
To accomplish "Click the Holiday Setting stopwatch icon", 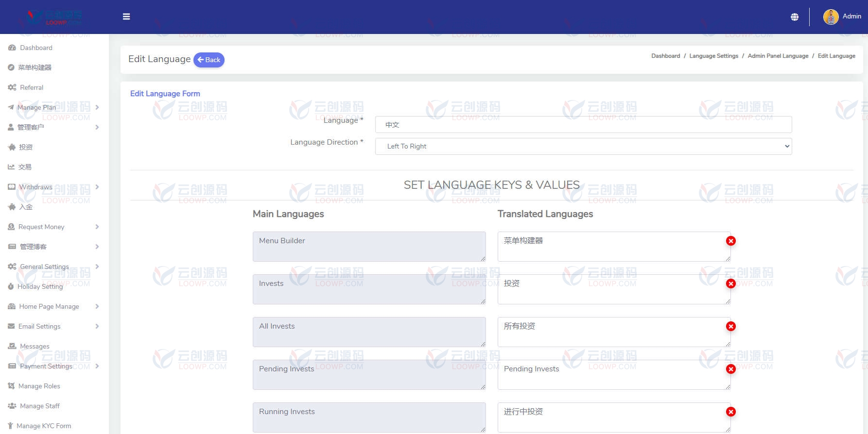I will click(11, 286).
